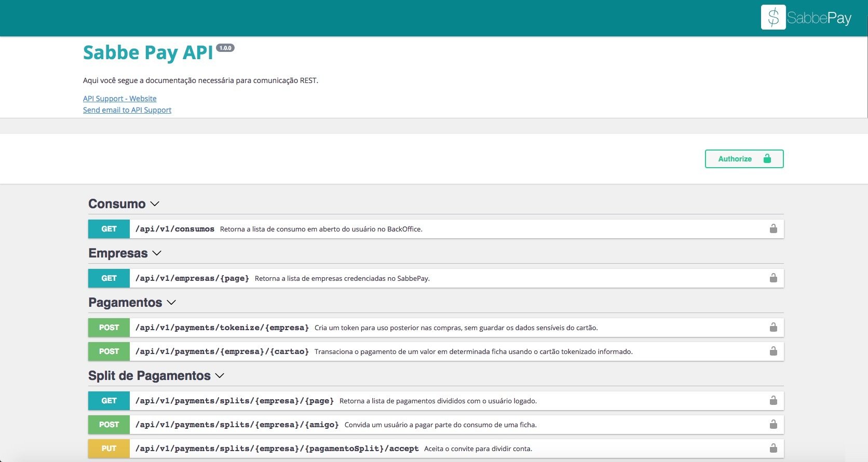Click description 'Convida um usuário a pagar parte'

coord(441,425)
